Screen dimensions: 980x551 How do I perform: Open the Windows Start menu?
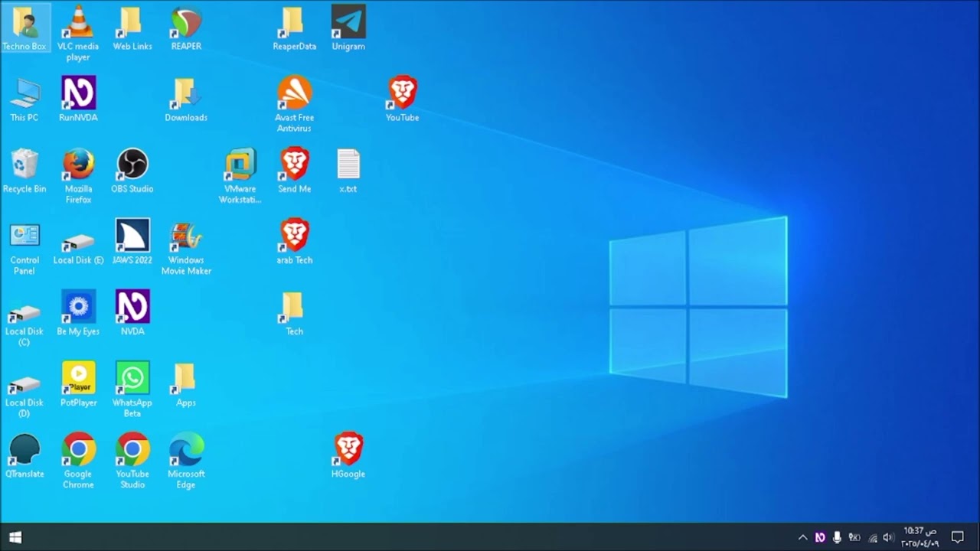point(15,537)
